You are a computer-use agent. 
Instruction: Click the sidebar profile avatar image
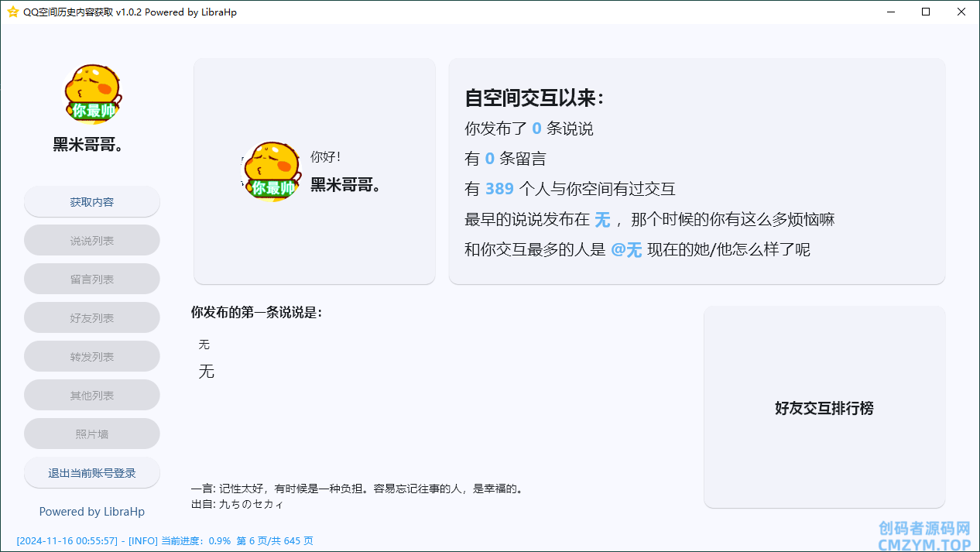pyautogui.click(x=92, y=95)
